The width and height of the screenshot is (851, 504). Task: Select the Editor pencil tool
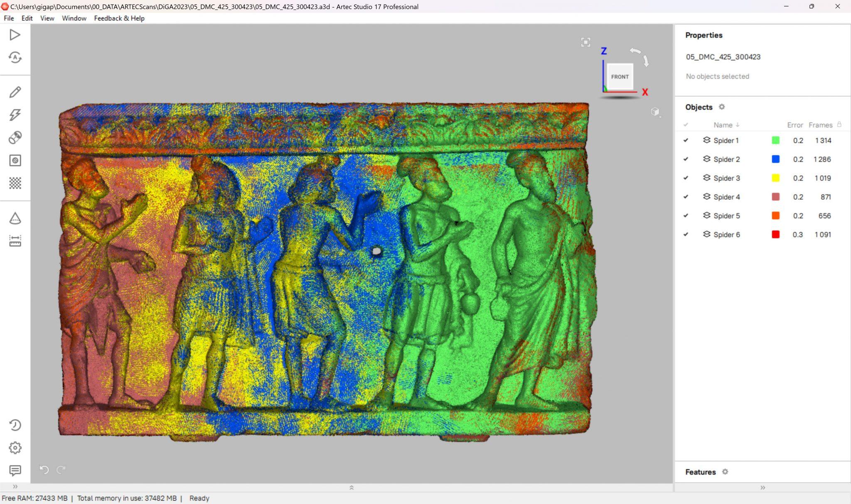point(15,92)
